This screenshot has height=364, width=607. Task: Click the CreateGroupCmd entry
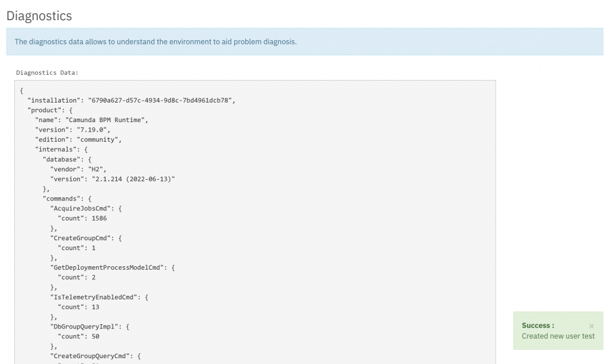86,238
